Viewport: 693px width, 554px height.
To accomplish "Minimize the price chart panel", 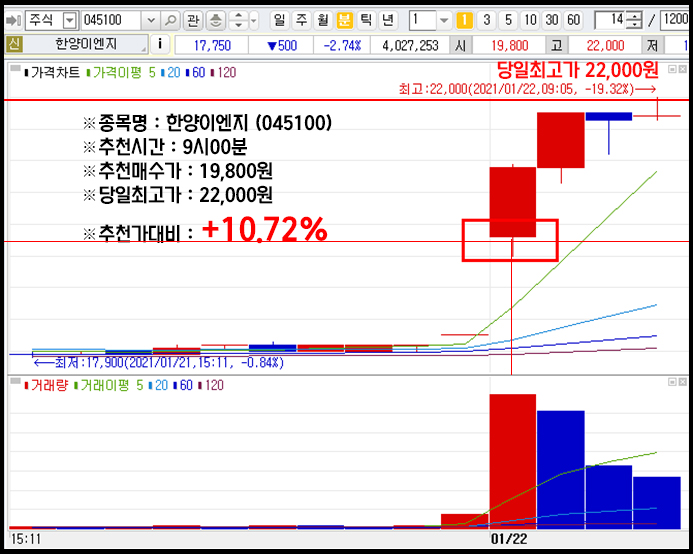I will (672, 69).
